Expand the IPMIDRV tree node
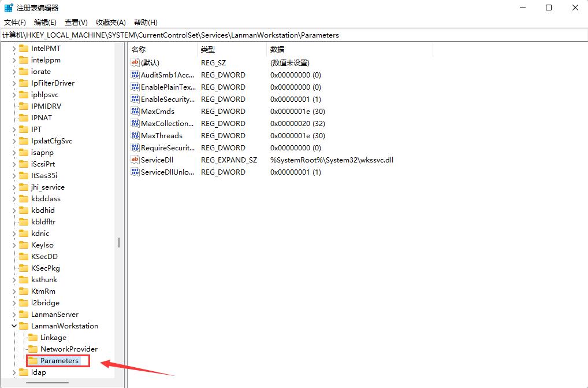This screenshot has width=588, height=388. pos(14,106)
